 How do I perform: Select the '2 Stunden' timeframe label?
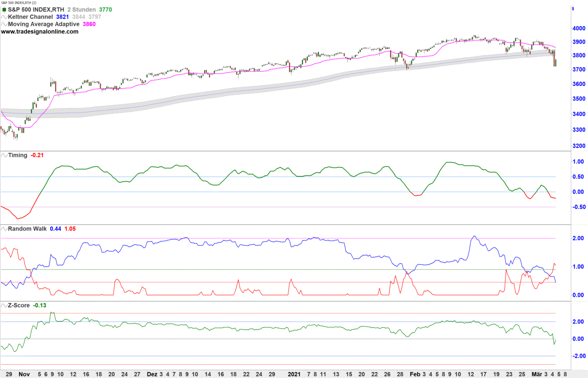pyautogui.click(x=81, y=10)
